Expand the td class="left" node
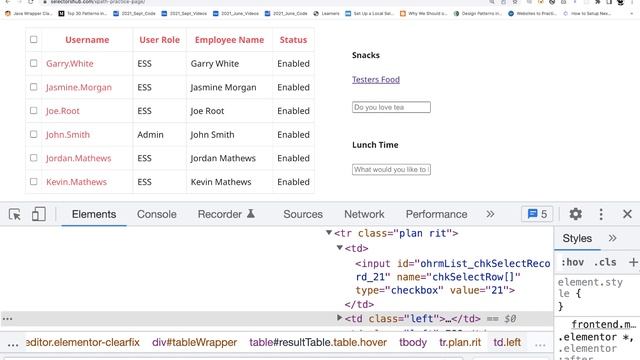This screenshot has width=640, height=360. click(x=339, y=318)
